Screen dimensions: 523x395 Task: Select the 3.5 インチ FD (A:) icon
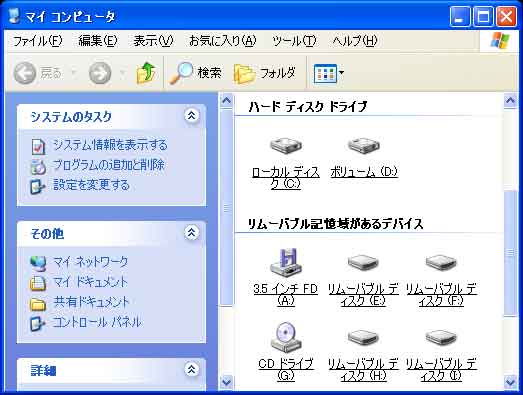click(286, 263)
